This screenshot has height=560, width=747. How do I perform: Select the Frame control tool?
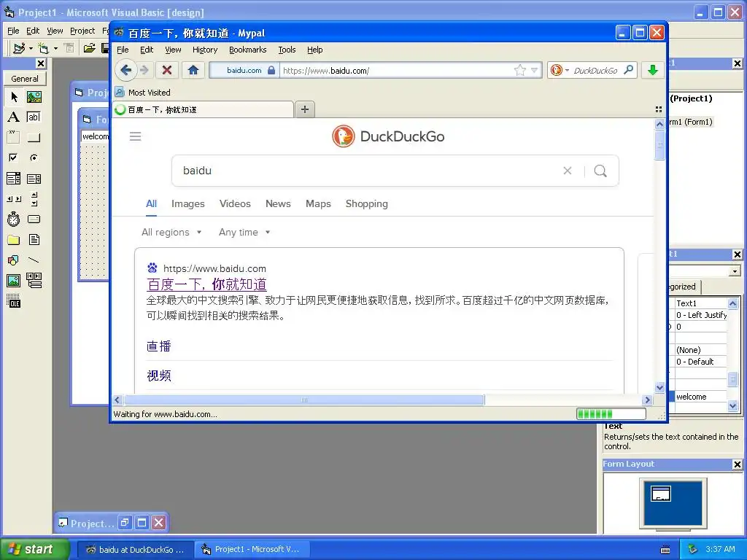[14, 138]
